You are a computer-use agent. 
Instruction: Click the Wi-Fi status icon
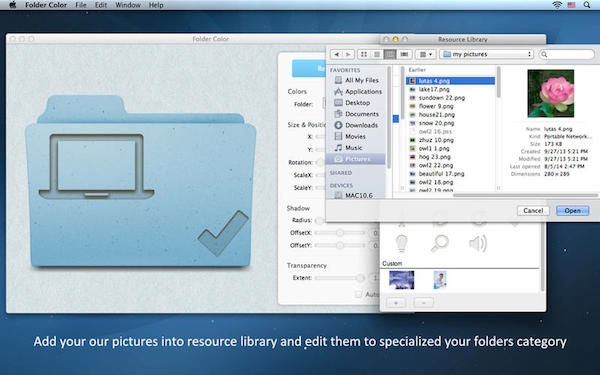[x=557, y=5]
